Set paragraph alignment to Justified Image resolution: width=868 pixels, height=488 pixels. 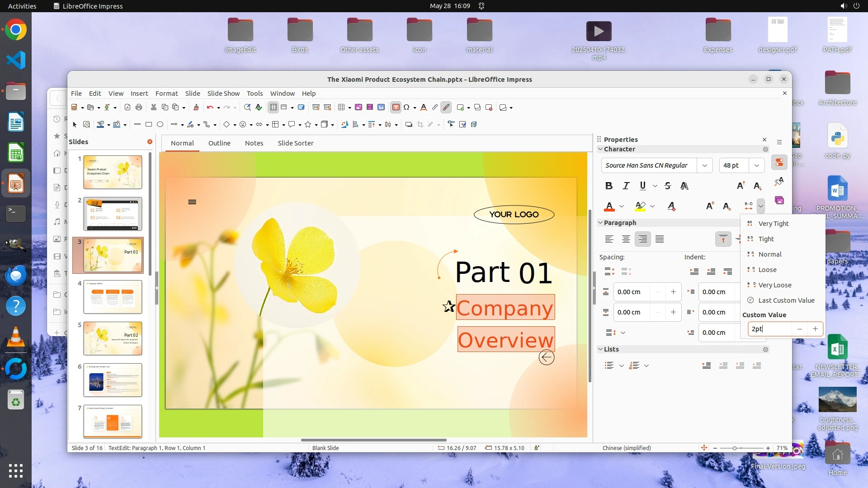tap(660, 239)
